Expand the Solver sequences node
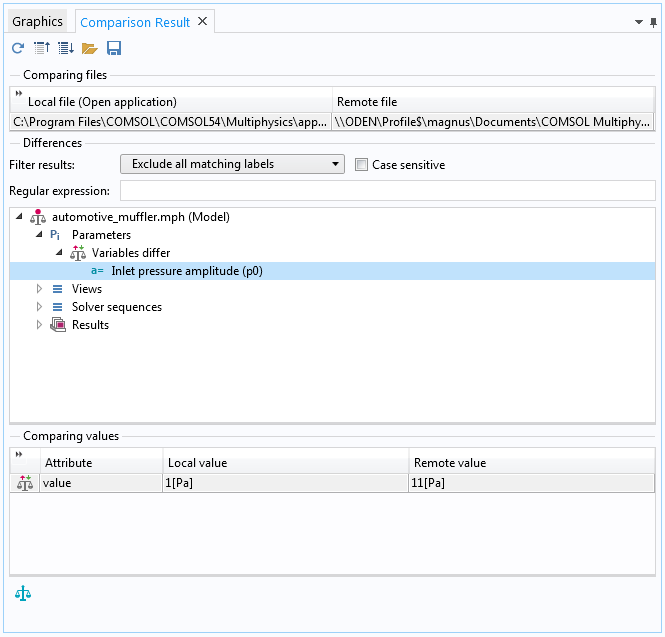Screen dimensions: 665x637 point(39,307)
